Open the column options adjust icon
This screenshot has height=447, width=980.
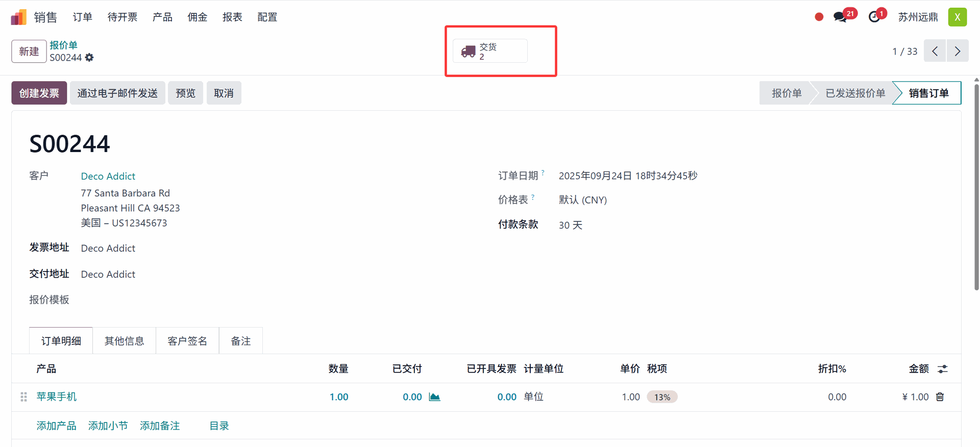pos(942,369)
